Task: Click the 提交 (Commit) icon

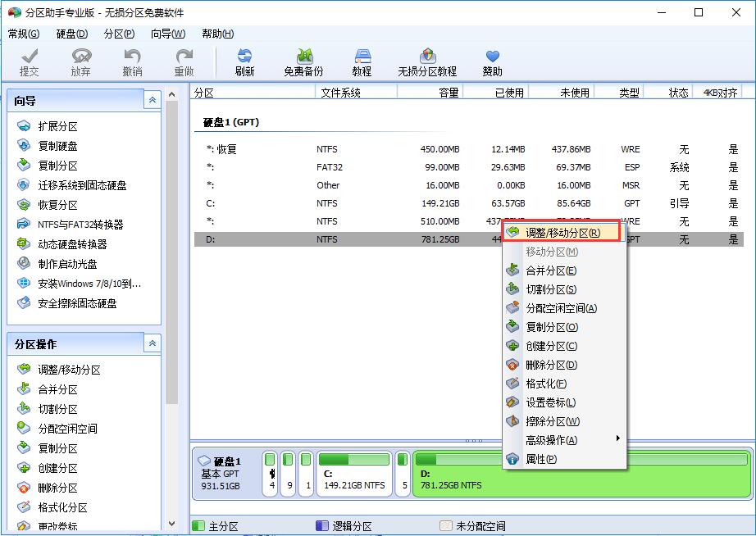Action: (x=30, y=61)
